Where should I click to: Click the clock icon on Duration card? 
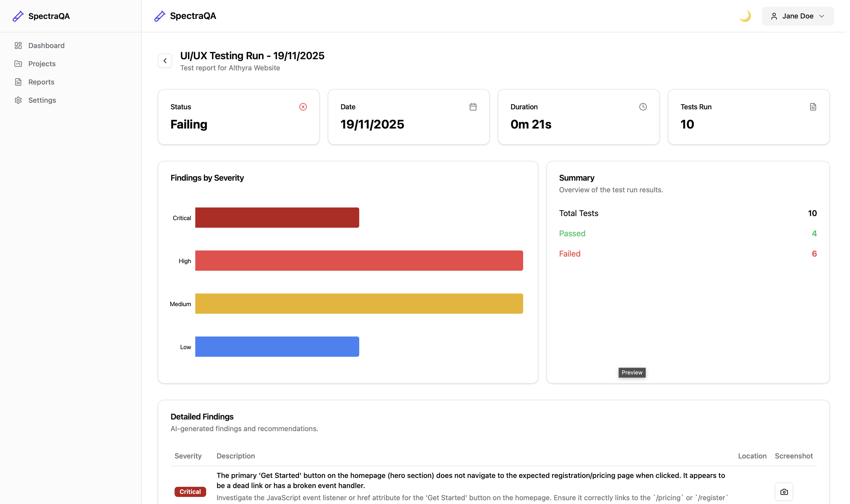[x=643, y=107]
